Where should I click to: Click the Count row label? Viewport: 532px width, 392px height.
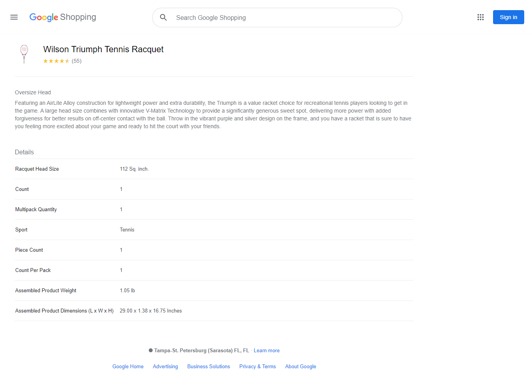[x=22, y=189]
